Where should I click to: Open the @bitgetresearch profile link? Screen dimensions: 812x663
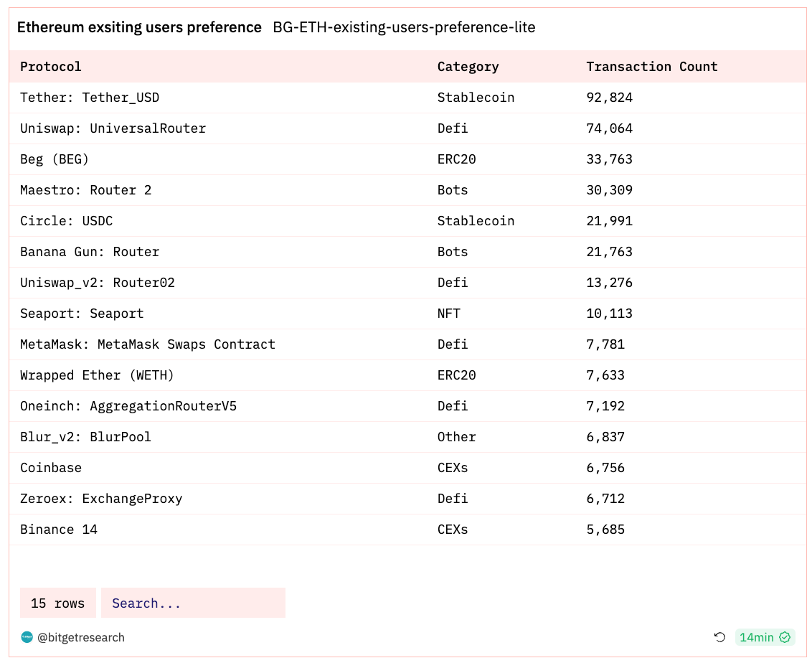coord(81,637)
